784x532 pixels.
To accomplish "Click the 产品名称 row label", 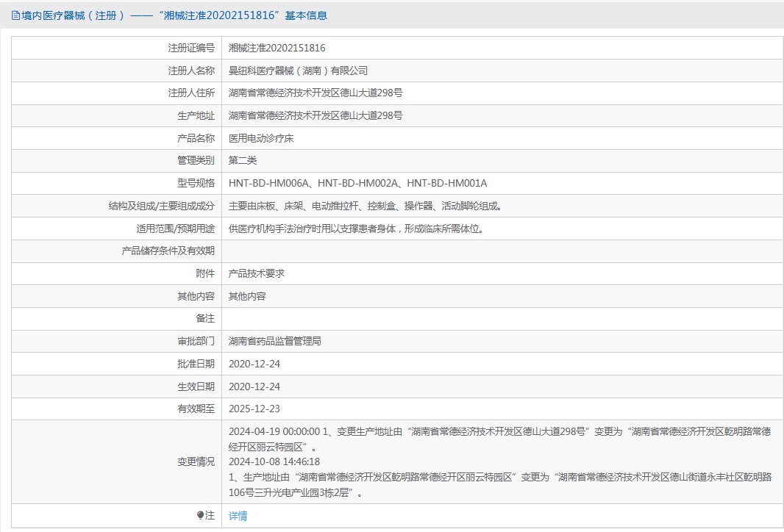I will click(196, 138).
